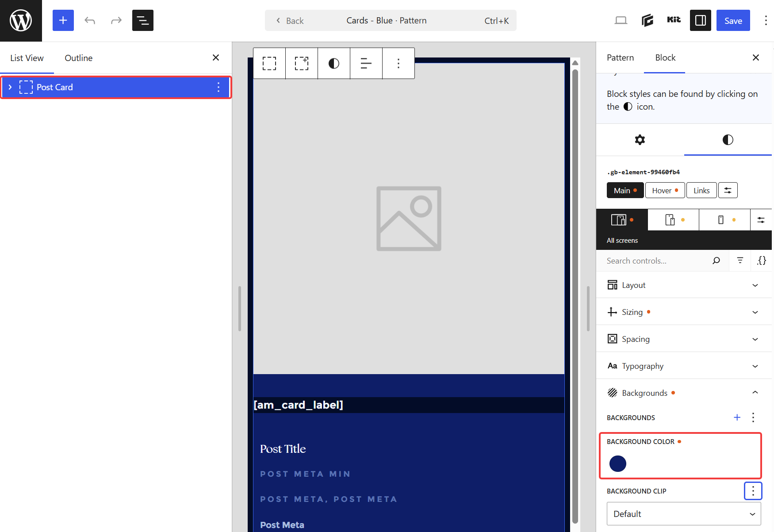
Task: Click the block styles half-circle toolbar icon
Action: (x=334, y=63)
